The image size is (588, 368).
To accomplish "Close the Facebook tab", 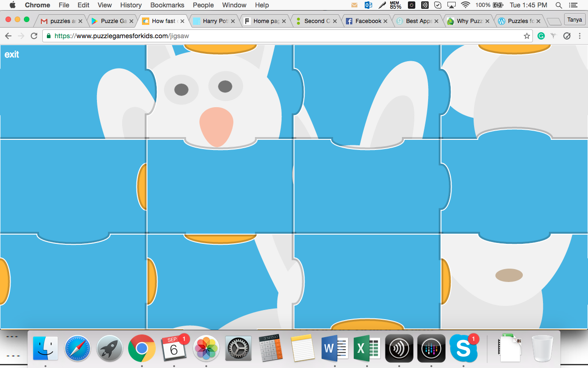I will 385,21.
